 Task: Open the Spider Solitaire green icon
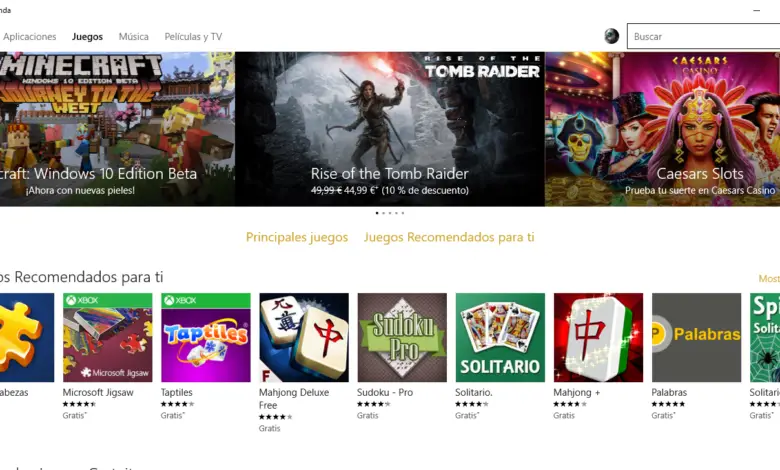click(x=765, y=338)
